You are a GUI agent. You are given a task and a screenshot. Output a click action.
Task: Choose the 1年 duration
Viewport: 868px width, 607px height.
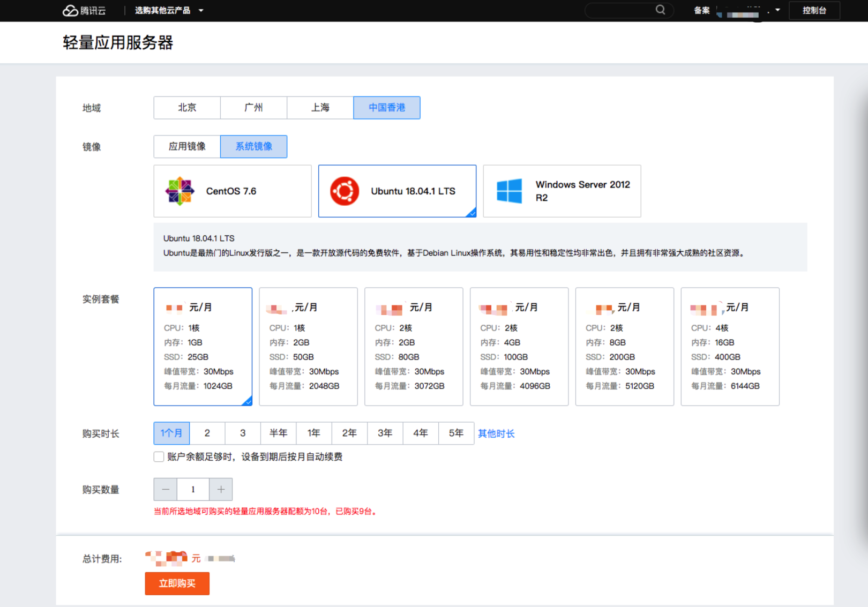[314, 433]
